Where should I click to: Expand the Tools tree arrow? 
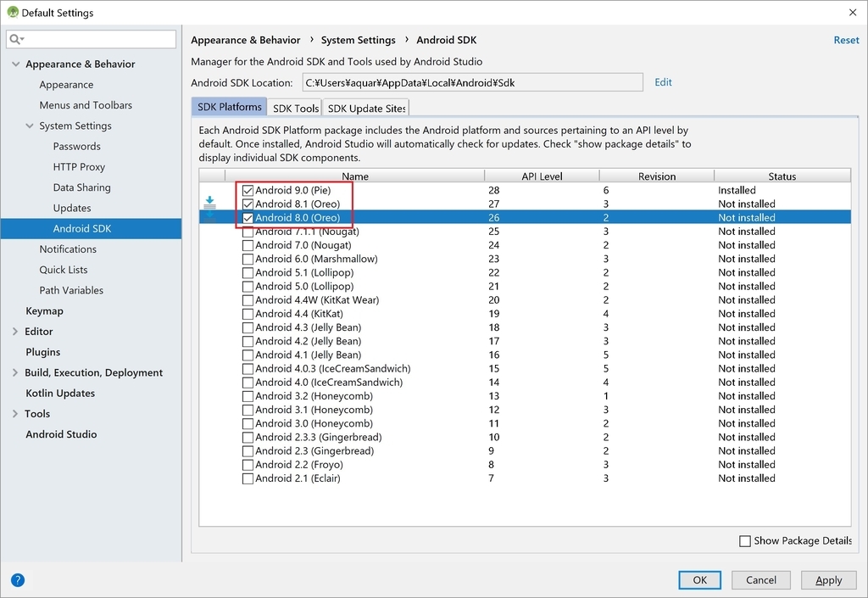pyautogui.click(x=15, y=414)
